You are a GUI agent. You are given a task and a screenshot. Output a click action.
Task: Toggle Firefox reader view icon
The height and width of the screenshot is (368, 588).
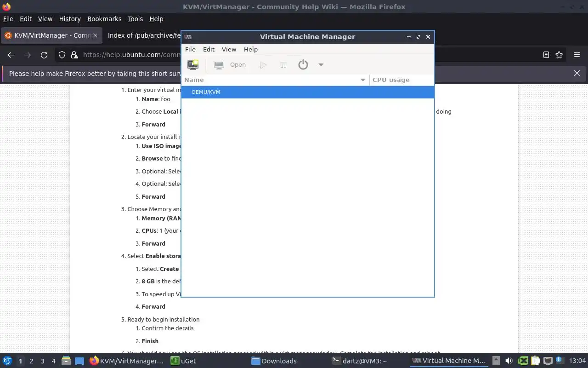point(546,55)
